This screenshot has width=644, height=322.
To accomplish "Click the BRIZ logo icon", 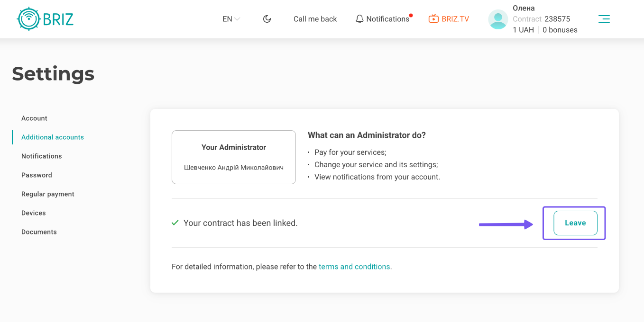I will 28,19.
